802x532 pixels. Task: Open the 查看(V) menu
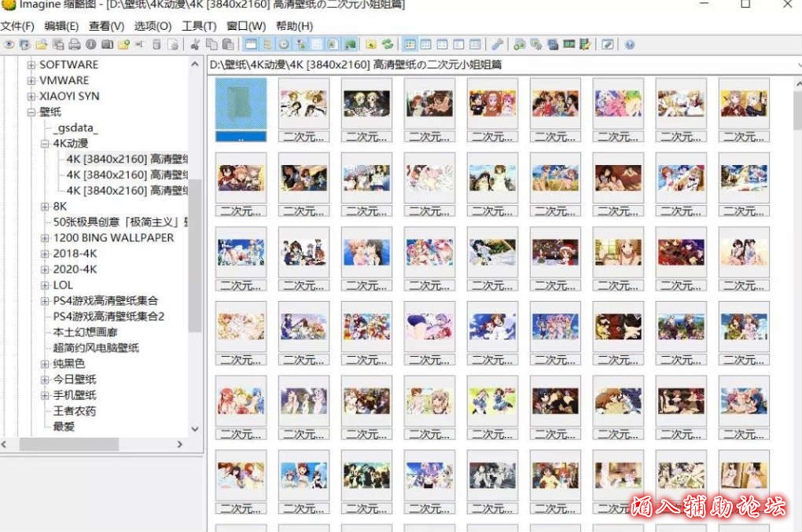pyautogui.click(x=106, y=26)
